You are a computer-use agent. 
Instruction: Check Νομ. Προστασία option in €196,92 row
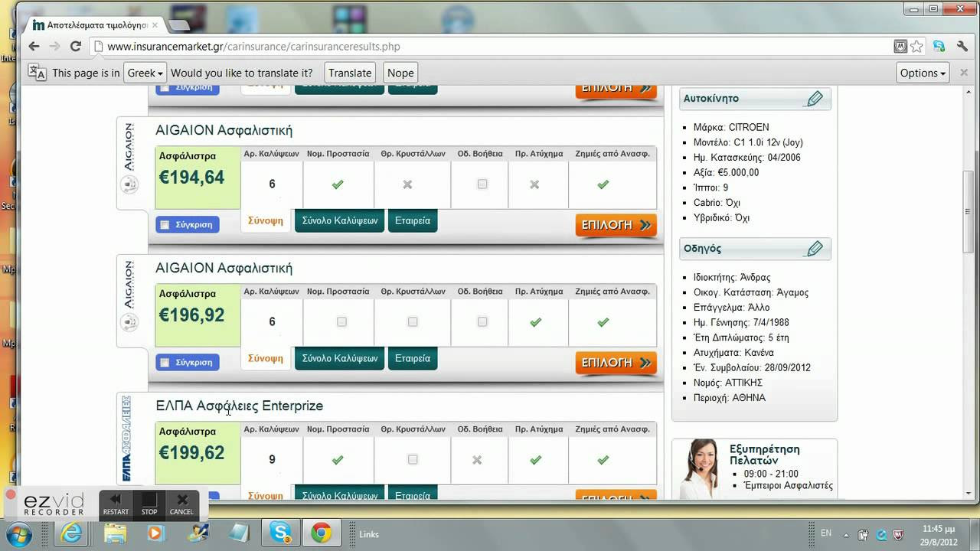pos(341,321)
